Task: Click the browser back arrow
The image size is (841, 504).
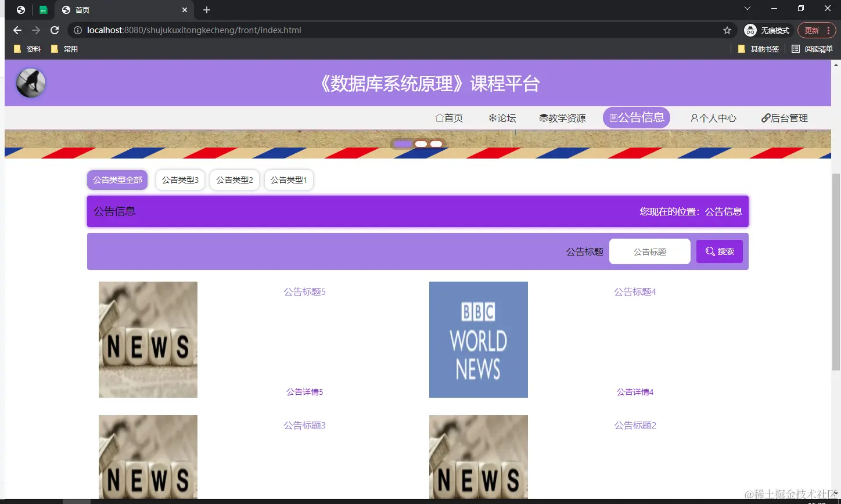Action: point(17,30)
